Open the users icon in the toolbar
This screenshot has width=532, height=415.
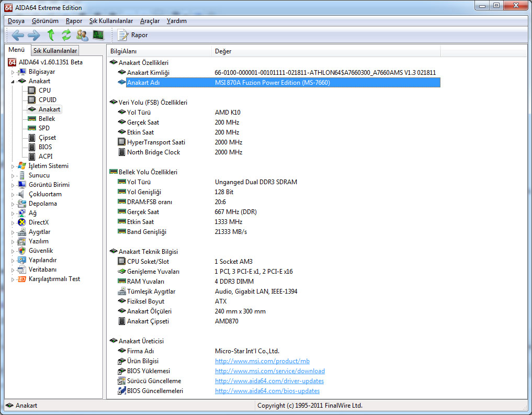(x=82, y=35)
